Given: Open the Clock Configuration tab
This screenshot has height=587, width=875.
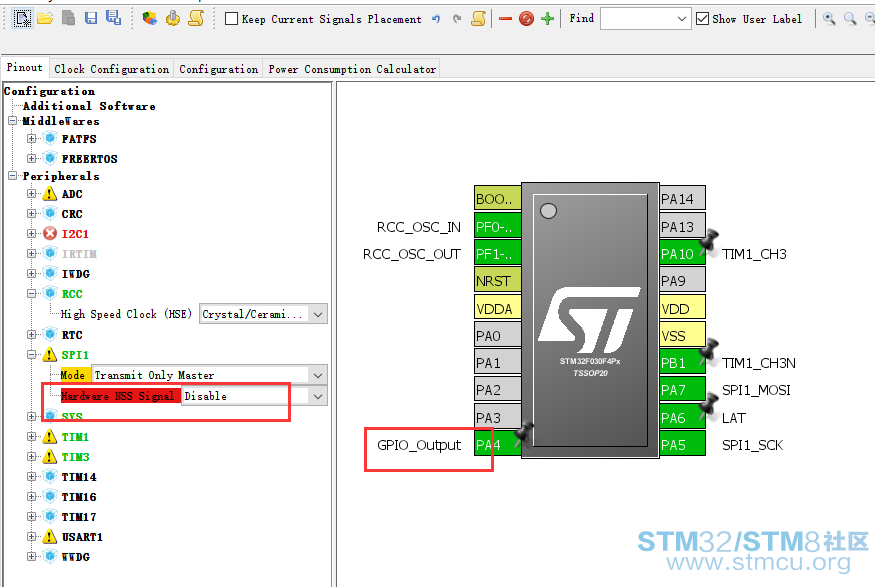Looking at the screenshot, I should (x=112, y=69).
